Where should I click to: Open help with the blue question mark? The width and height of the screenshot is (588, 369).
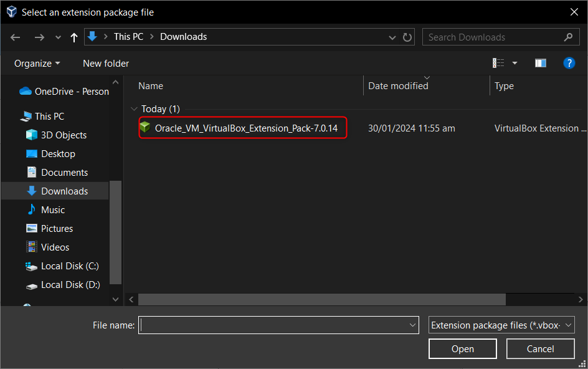569,63
